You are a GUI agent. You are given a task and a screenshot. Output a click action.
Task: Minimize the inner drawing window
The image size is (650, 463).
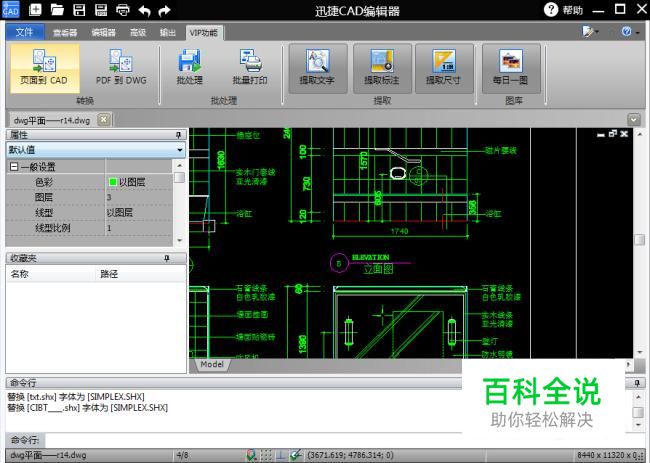tap(601, 134)
